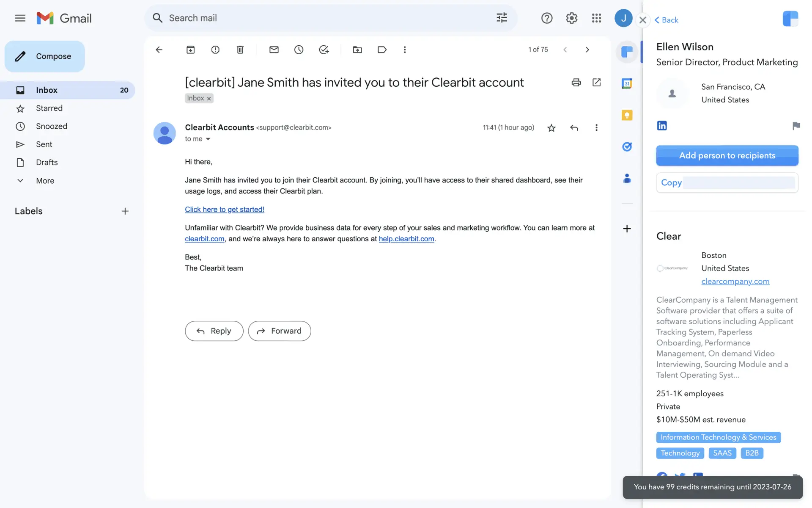Open Ellen Wilson's LinkedIn profile icon
This screenshot has width=812, height=508.
(662, 126)
